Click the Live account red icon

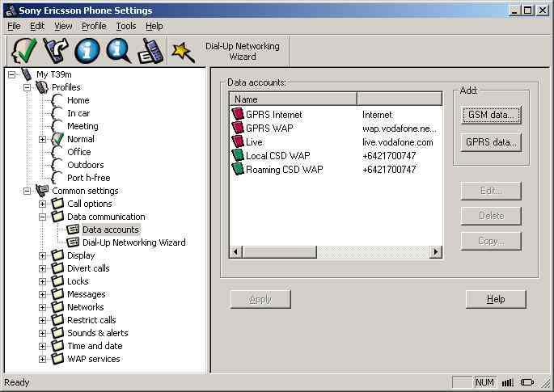pyautogui.click(x=238, y=141)
